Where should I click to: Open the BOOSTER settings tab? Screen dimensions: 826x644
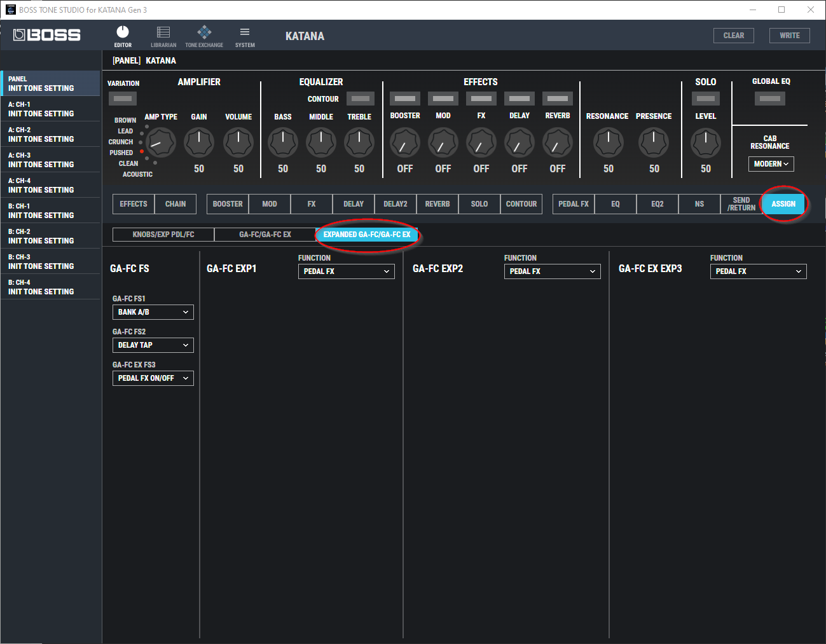(228, 204)
